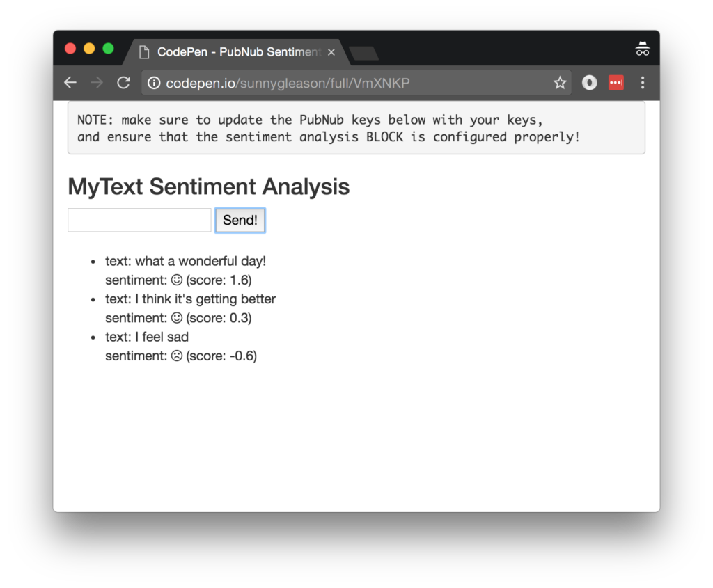713x588 pixels.
Task: Open the page security info circle
Action: 153,82
